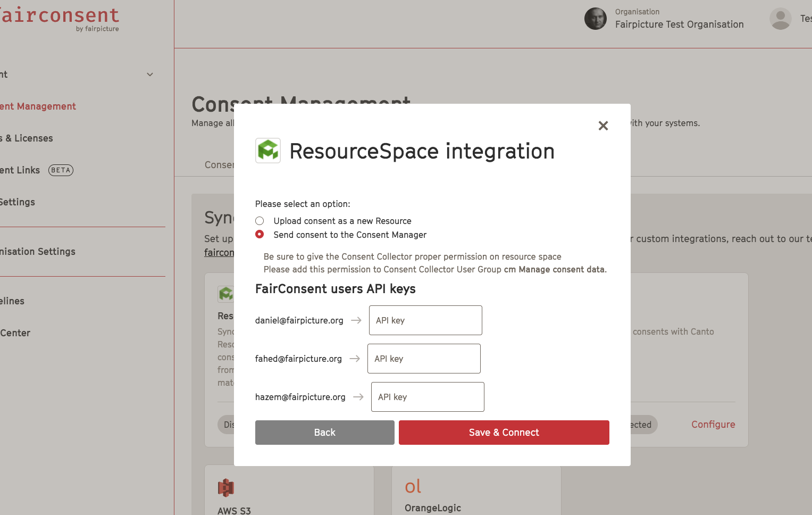Click the AWS S3 card title
Viewport: 812px width, 515px height.
tap(234, 510)
